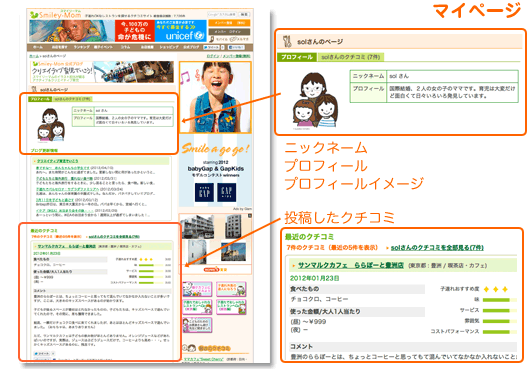
Task: Select お店を探す in the brown navigation bar
Action: (59, 47)
